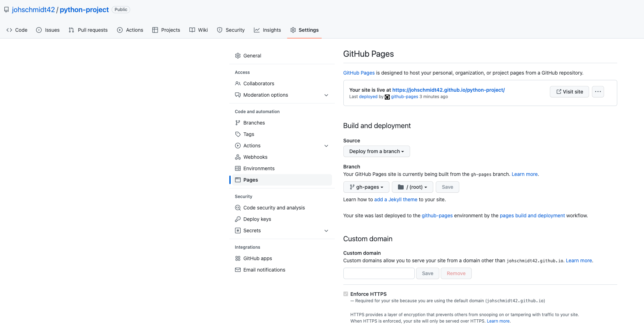Open the Security tab
Viewport: 644px width, 334px height.
click(231, 30)
